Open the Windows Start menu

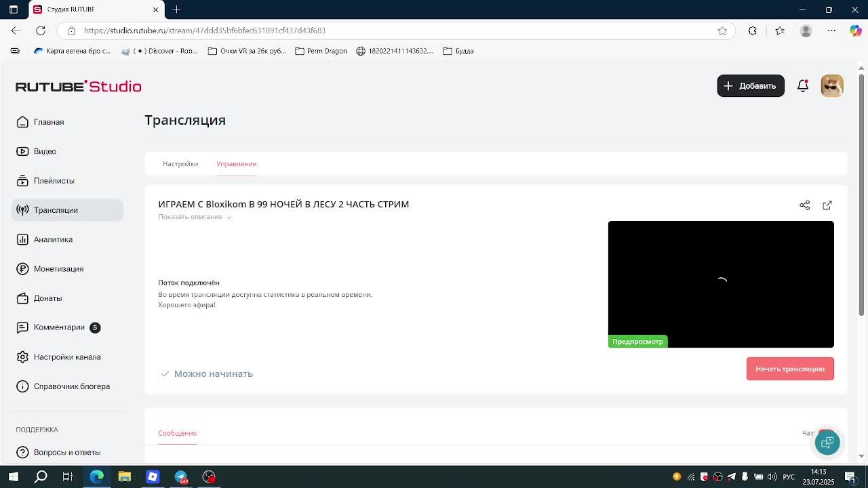point(14,476)
